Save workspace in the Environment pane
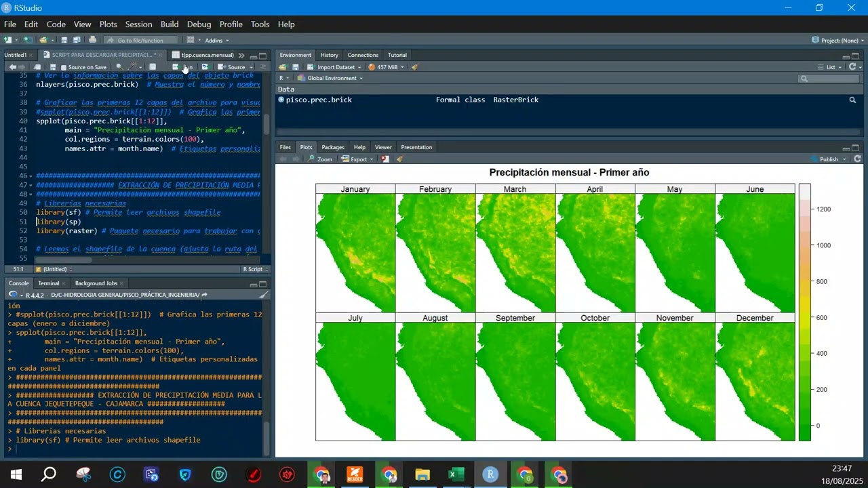 (296, 67)
